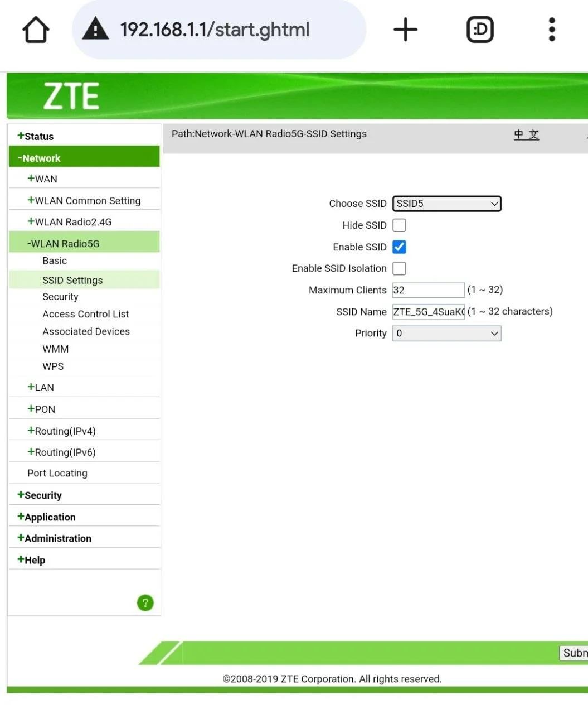Open the Priority dropdown
Image resolution: width=588 pixels, height=714 pixels.
447,333
